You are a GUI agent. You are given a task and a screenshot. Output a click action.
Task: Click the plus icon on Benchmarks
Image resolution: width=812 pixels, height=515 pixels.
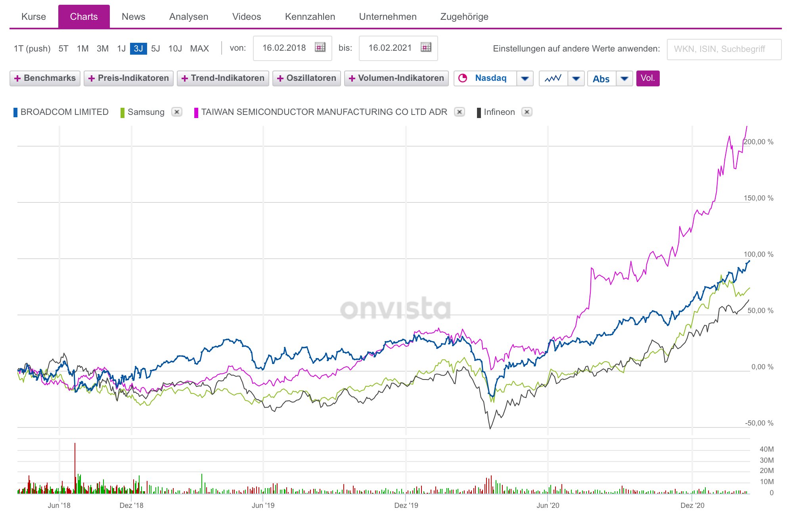pyautogui.click(x=17, y=78)
